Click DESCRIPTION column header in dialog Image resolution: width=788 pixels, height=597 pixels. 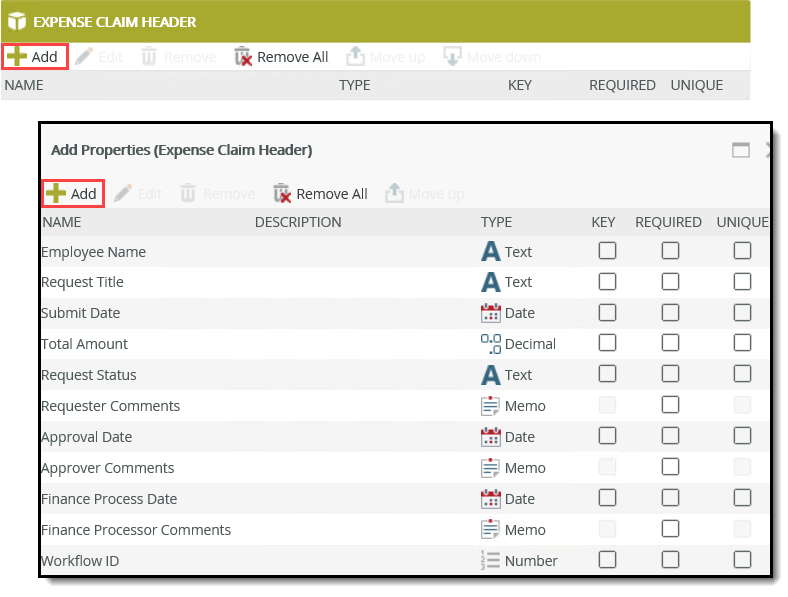298,222
